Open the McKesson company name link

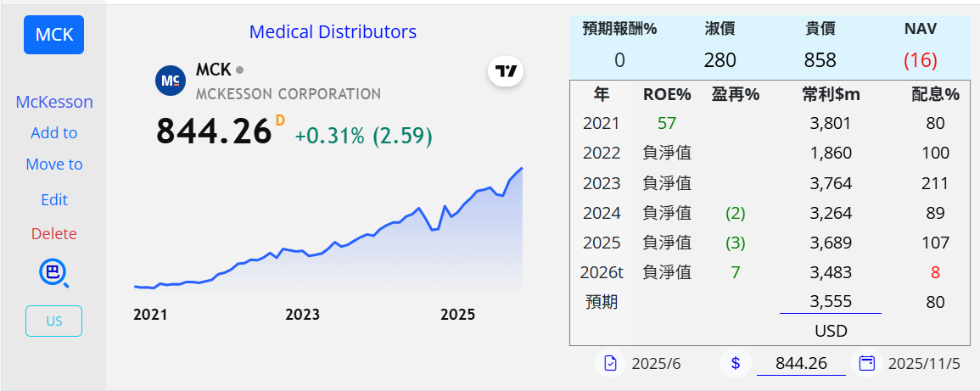point(54,102)
